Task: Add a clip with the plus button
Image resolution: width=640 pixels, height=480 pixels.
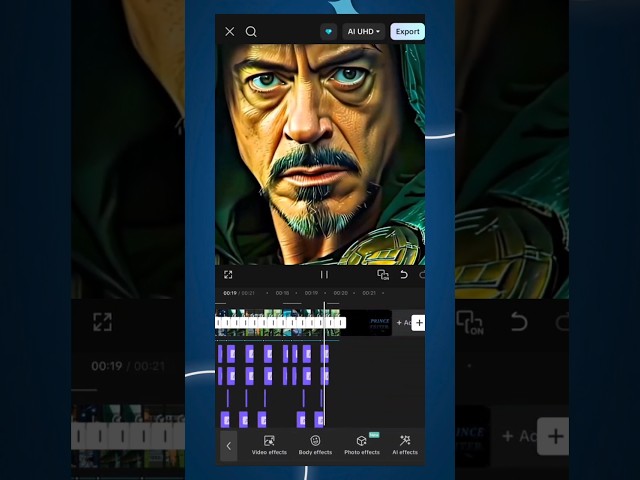Action: click(418, 322)
